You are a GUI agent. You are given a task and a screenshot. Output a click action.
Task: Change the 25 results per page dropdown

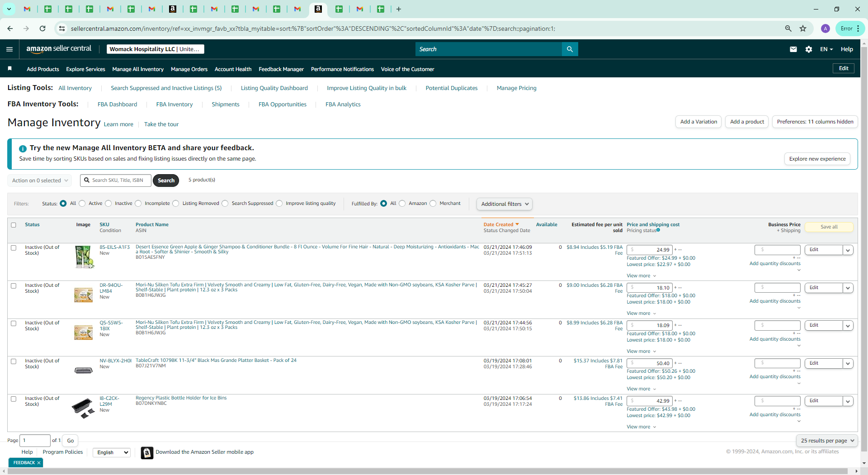(827, 441)
